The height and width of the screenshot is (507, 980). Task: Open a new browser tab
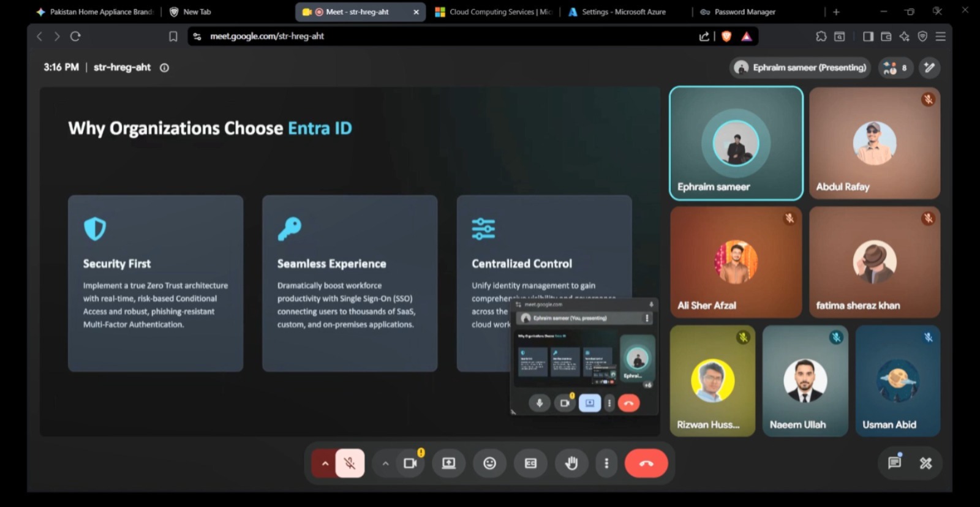click(x=836, y=12)
